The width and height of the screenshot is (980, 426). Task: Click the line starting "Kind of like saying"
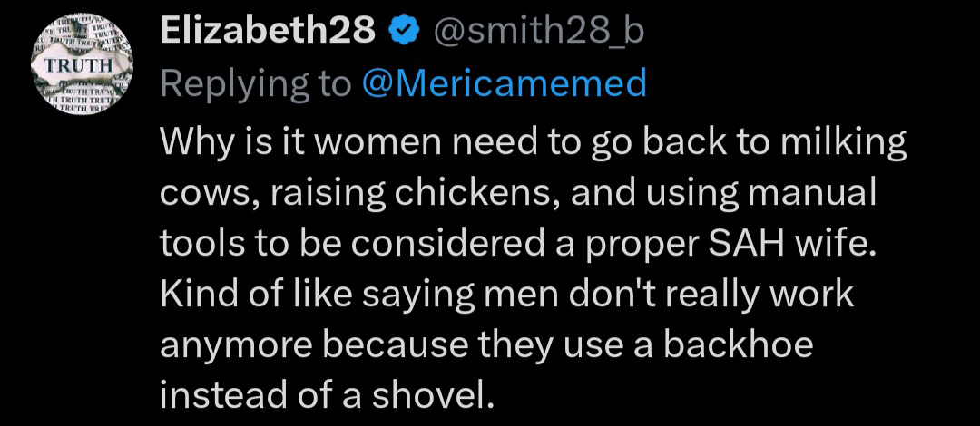(x=507, y=295)
